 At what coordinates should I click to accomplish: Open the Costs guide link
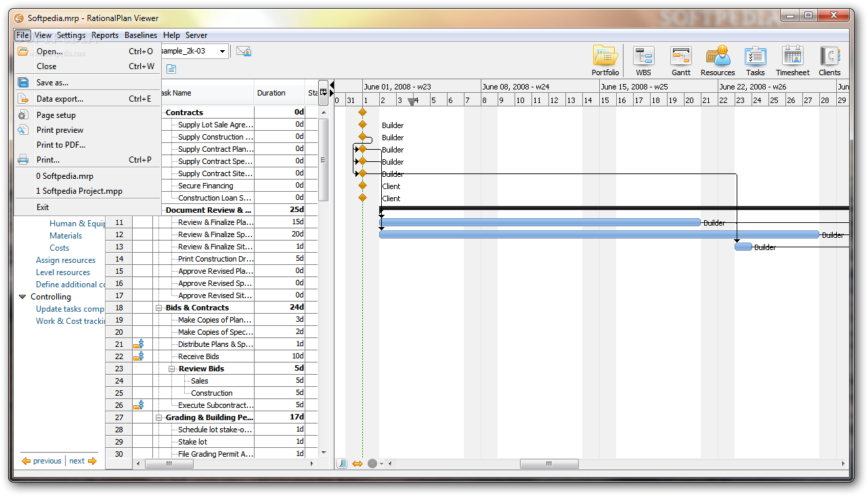[x=60, y=248]
